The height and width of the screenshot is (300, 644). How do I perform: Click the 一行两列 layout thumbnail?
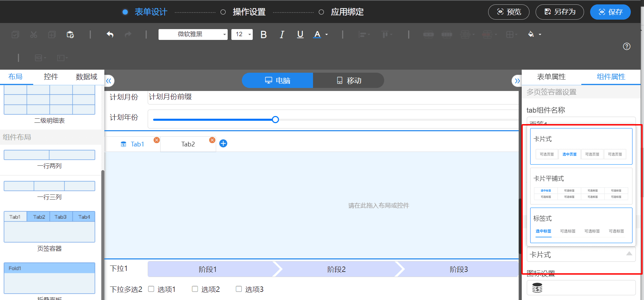click(x=49, y=155)
